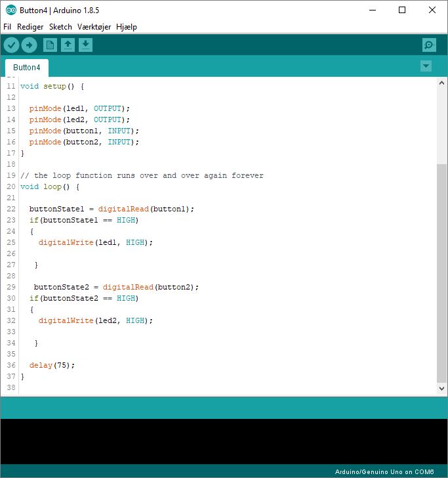Click 'pinMode(button2, INPUT);' line
The width and height of the screenshot is (448, 478).
pyautogui.click(x=84, y=142)
